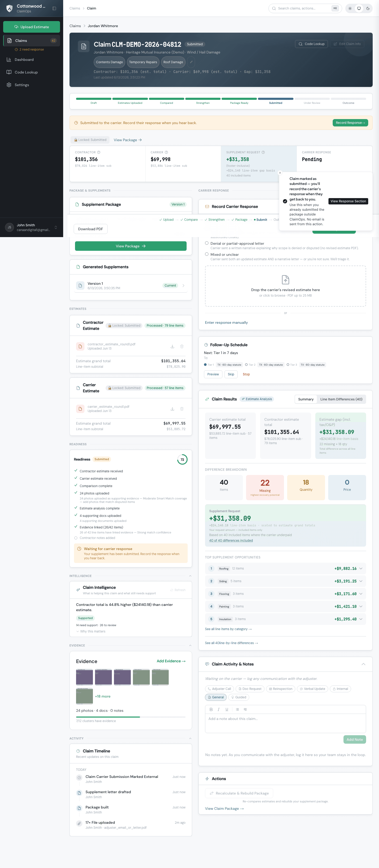Image resolution: width=379 pixels, height=868 pixels.
Task: Collapse the Claim Activity & Notes panel
Action: (x=363, y=664)
